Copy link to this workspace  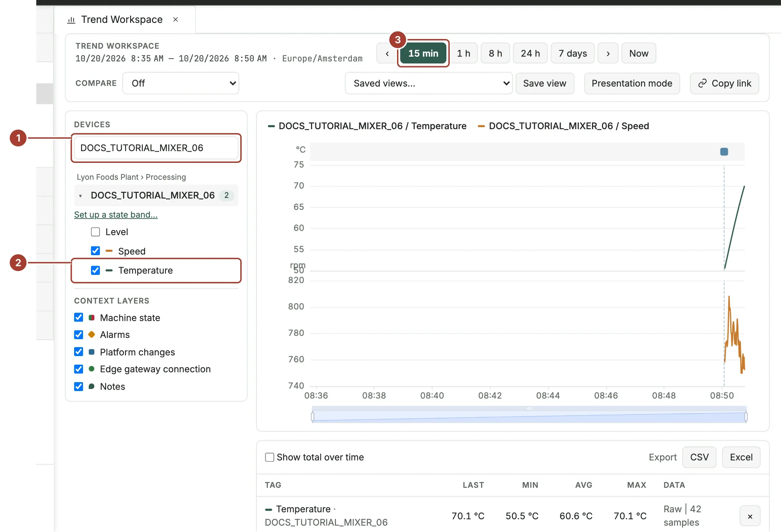click(724, 83)
